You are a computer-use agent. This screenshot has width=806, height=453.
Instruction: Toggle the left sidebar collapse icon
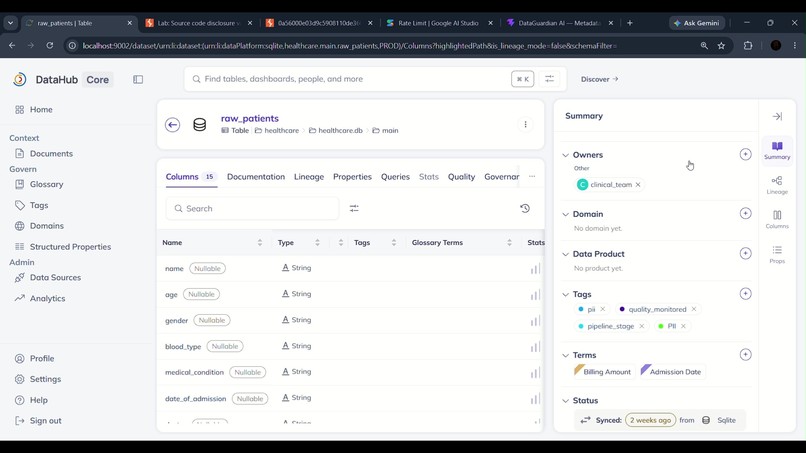pos(138,79)
